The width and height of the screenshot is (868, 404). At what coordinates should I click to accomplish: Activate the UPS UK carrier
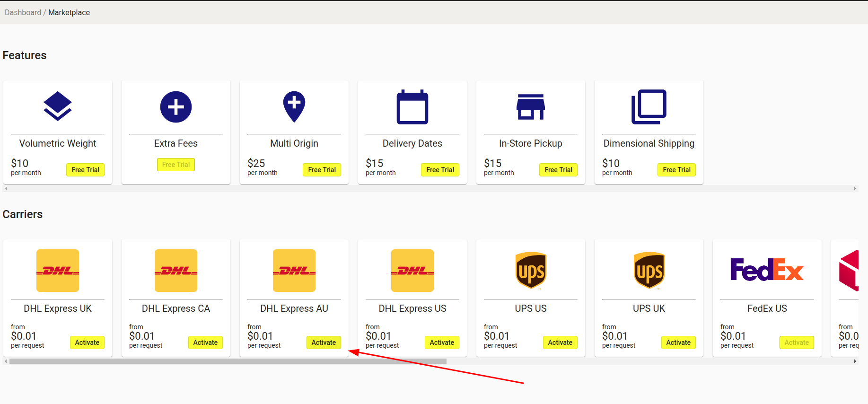[x=679, y=343]
